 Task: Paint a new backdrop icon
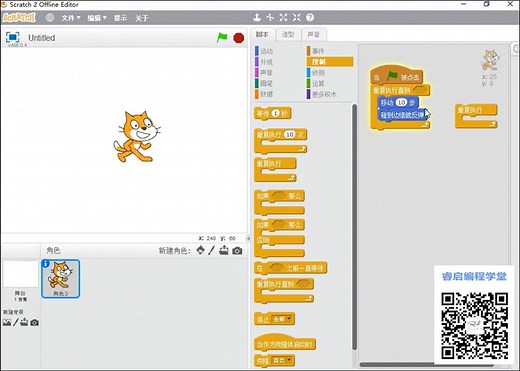click(x=16, y=322)
